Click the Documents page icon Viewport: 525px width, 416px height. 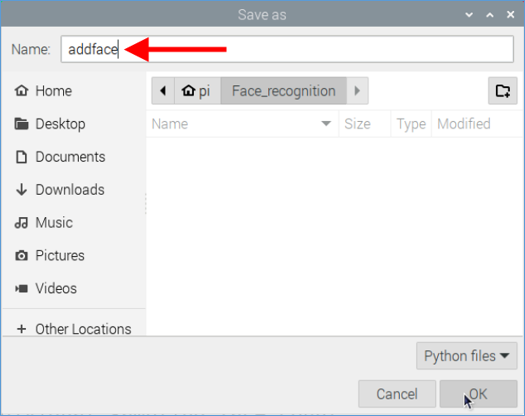(x=21, y=156)
